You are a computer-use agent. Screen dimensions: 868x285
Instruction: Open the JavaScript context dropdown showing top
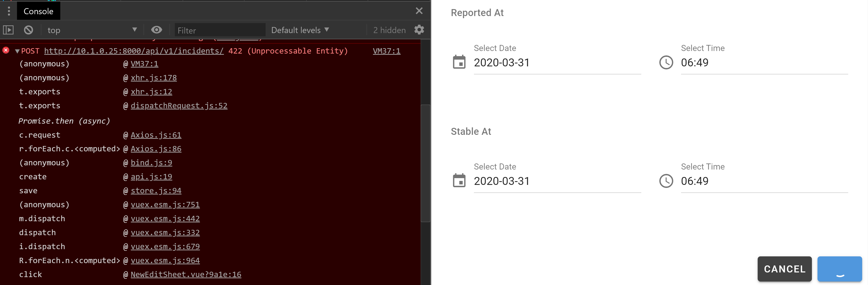[91, 30]
